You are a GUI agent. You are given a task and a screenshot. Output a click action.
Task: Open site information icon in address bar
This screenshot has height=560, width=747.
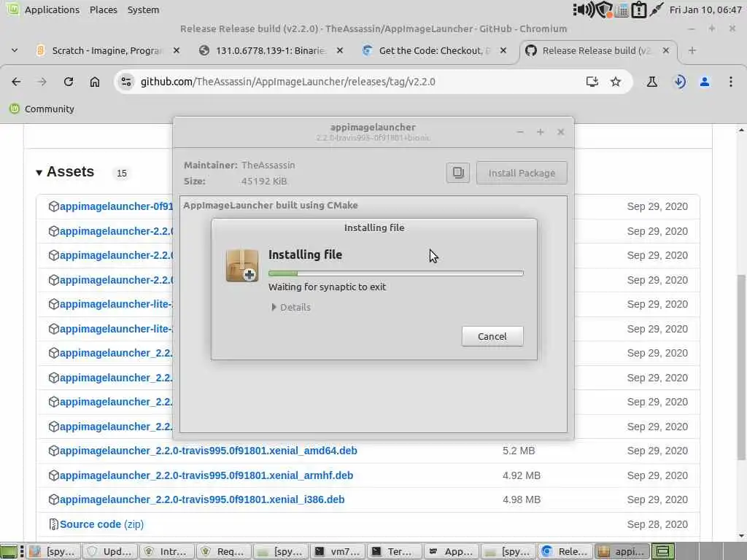[x=126, y=82]
